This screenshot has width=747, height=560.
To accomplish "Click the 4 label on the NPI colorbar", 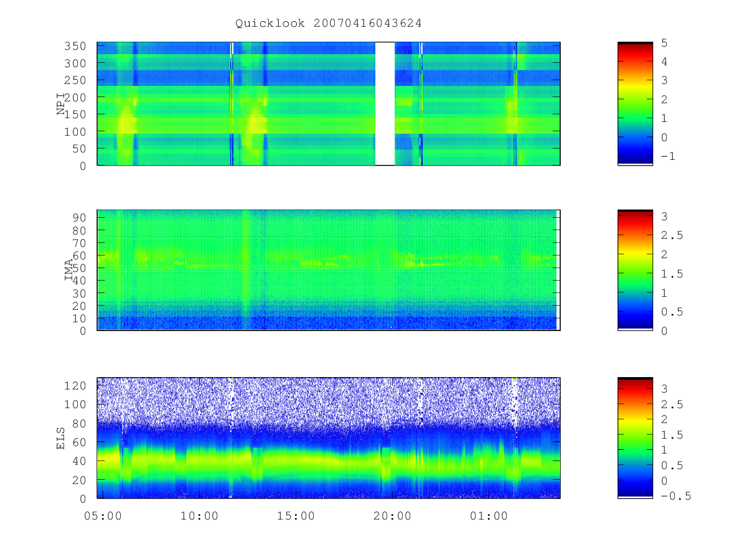I will pyautogui.click(x=664, y=62).
